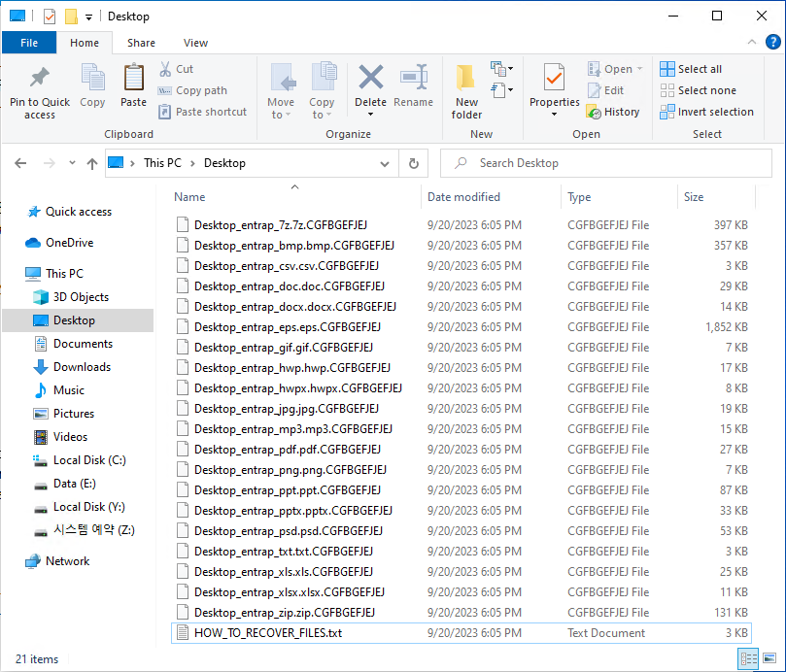The width and height of the screenshot is (786, 672).
Task: Open the Copy to menu
Action: 322,91
